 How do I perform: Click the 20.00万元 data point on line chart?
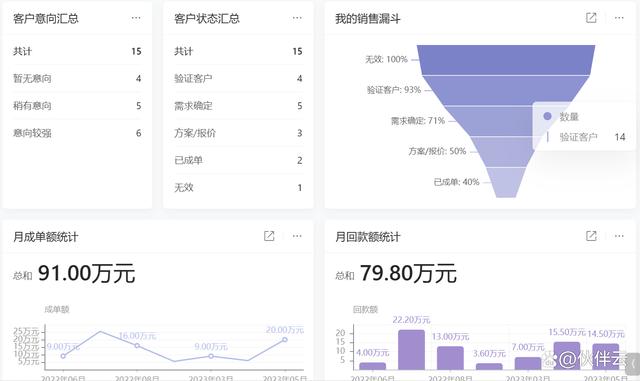tap(284, 340)
